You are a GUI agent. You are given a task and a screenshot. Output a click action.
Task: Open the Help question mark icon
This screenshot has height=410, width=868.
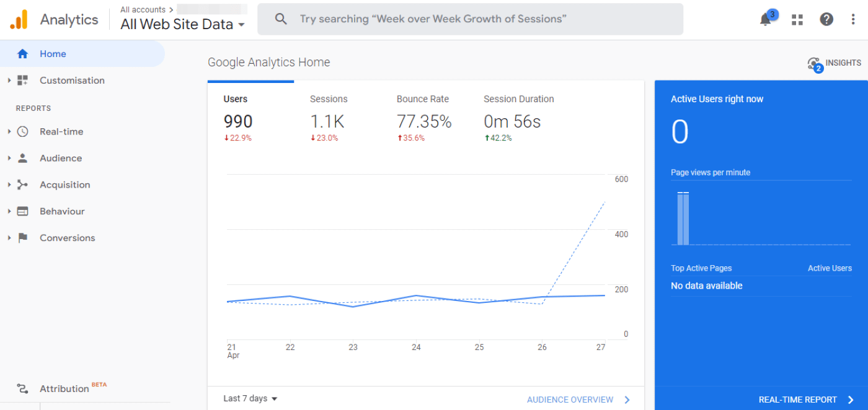pos(826,19)
